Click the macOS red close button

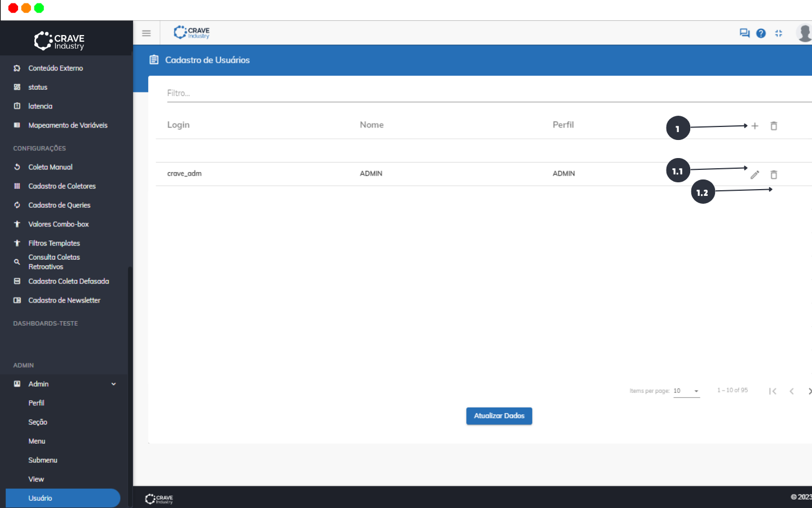pyautogui.click(x=13, y=8)
